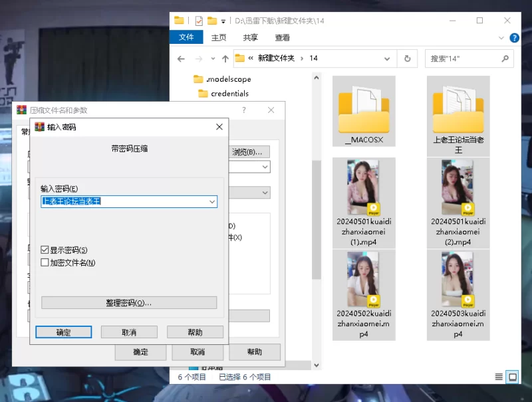Refresh the current folder view
This screenshot has width=532, height=402.
pyautogui.click(x=406, y=58)
